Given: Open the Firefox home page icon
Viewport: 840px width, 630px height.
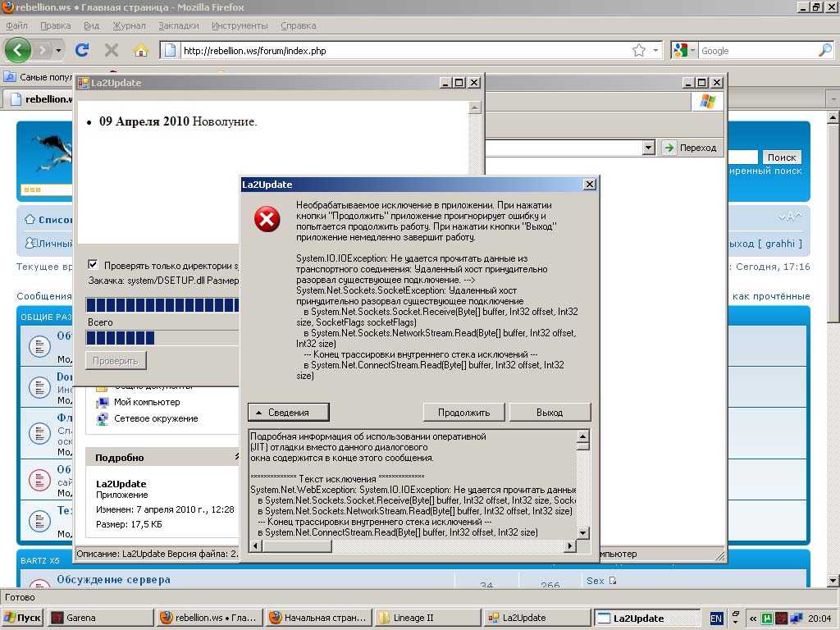Looking at the screenshot, I should coord(141,50).
